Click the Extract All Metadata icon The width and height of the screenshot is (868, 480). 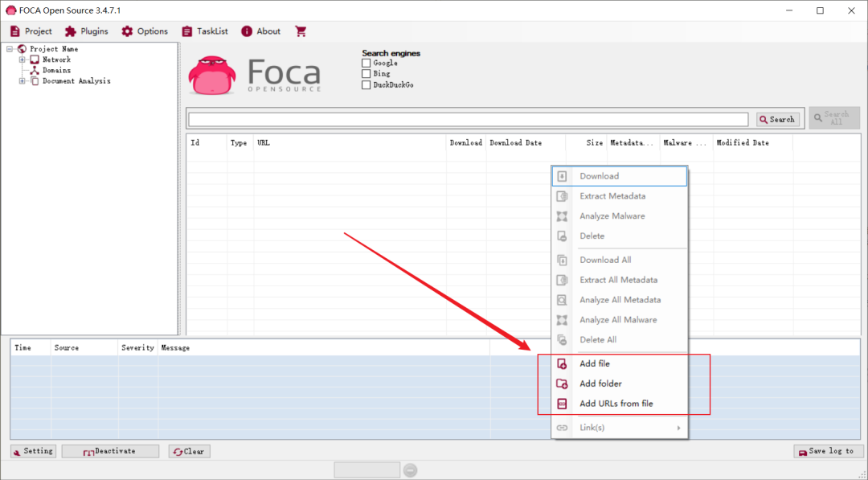click(x=562, y=280)
